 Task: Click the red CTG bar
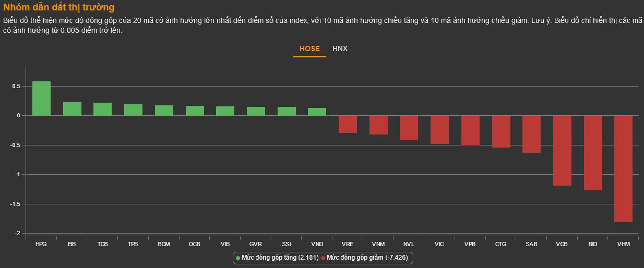click(501, 131)
